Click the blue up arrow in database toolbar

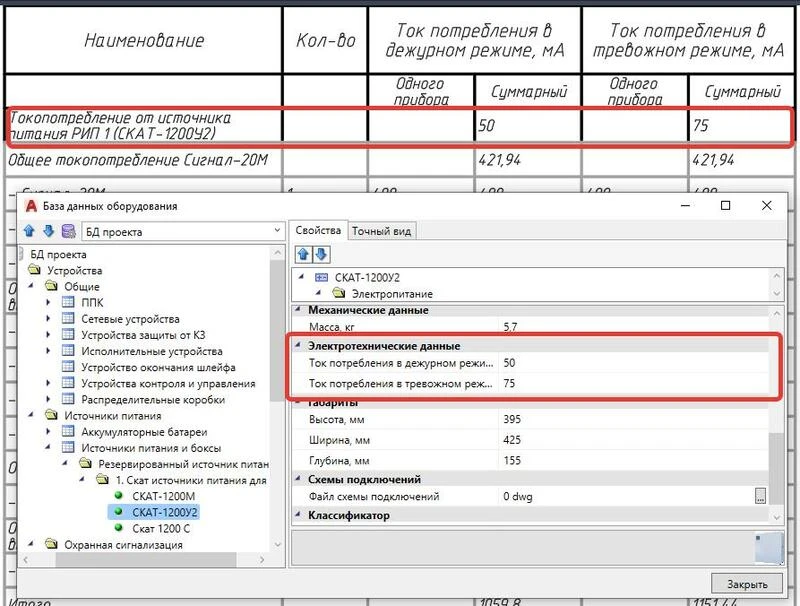(x=27, y=231)
